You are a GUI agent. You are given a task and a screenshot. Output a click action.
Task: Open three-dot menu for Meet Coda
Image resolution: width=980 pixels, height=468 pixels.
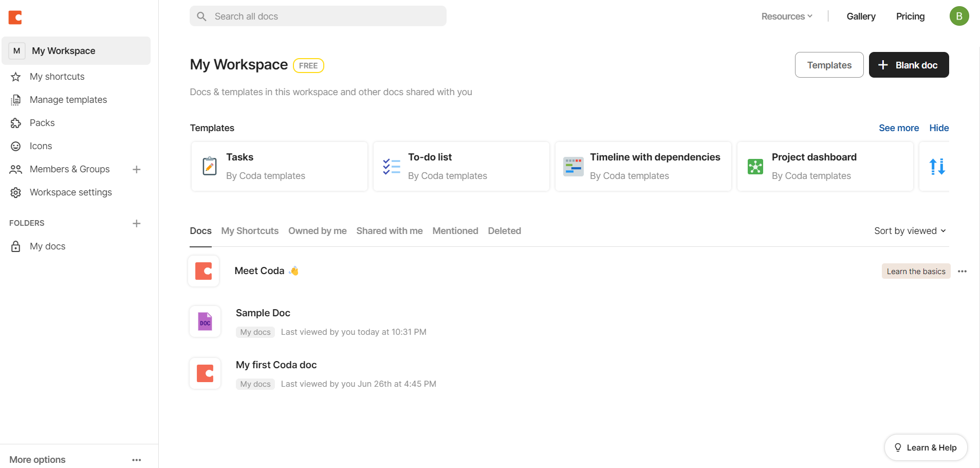pyautogui.click(x=963, y=271)
